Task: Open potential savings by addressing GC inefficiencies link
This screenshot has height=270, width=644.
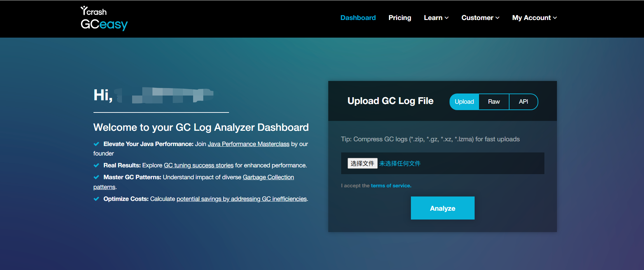Action: pyautogui.click(x=242, y=199)
